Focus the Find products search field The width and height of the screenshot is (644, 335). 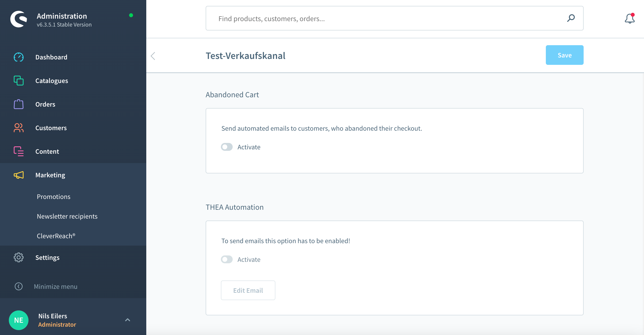point(385,18)
